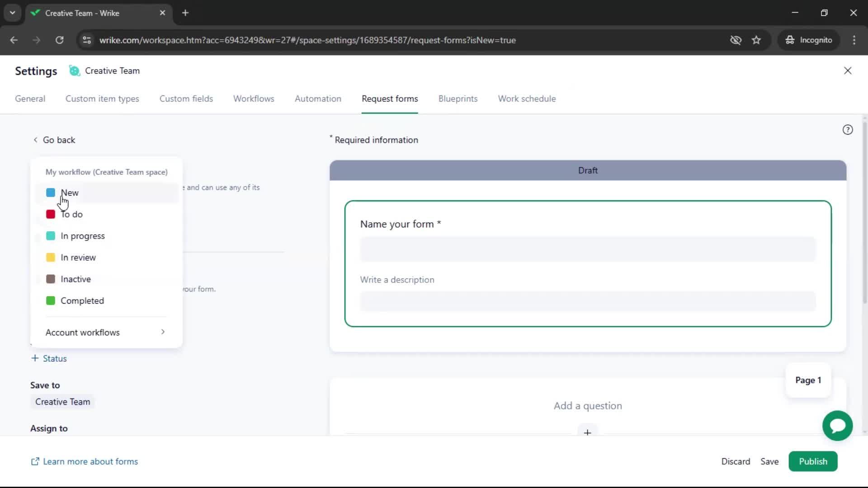Expand Account workflows submenu
Image resolution: width=868 pixels, height=488 pixels.
106,333
